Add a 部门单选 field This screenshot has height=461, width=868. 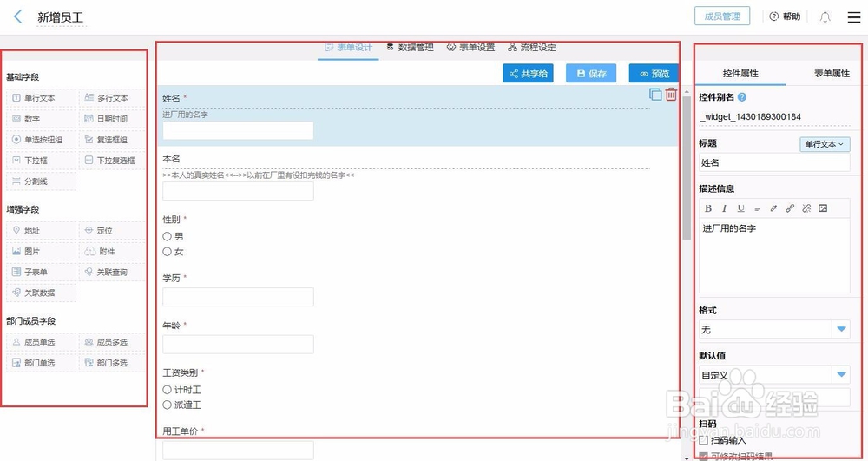pyautogui.click(x=41, y=363)
